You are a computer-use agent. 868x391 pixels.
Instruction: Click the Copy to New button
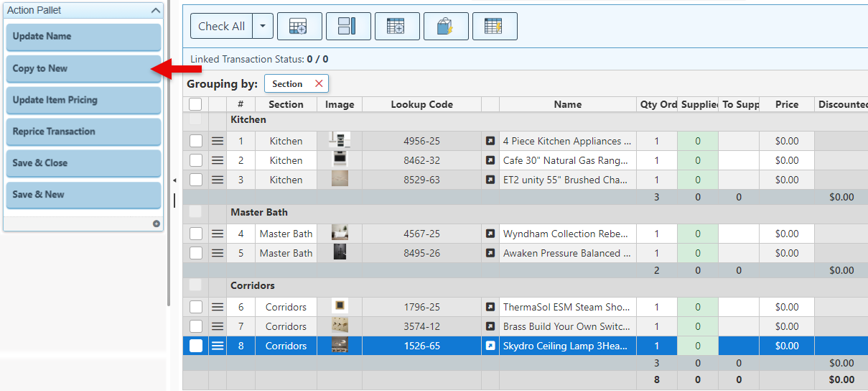tap(83, 69)
